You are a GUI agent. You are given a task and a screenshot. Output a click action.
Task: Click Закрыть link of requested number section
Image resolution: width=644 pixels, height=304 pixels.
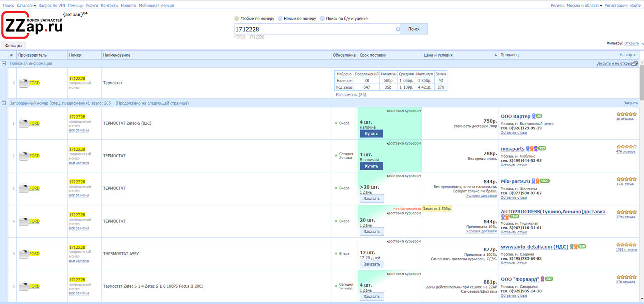coord(631,103)
